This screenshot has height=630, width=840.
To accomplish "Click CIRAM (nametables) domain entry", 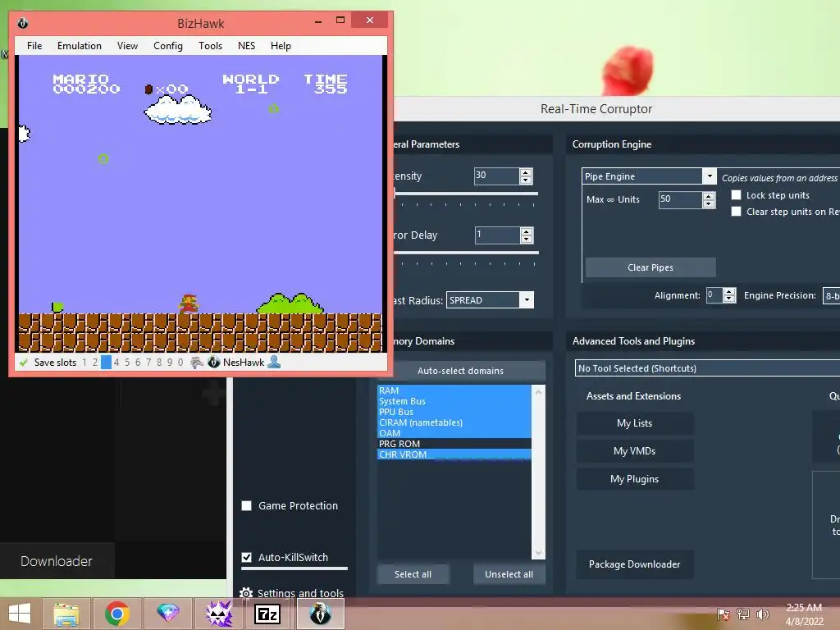I will (x=454, y=422).
